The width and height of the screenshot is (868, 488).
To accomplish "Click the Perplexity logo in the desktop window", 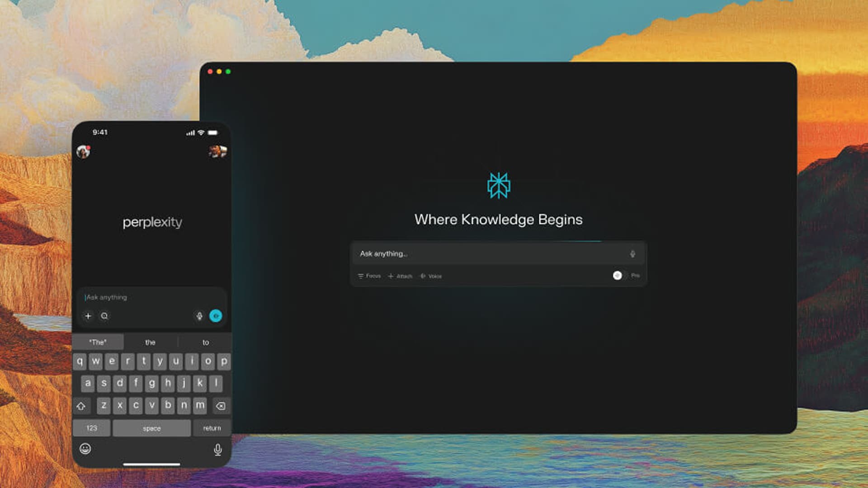I will (x=499, y=185).
